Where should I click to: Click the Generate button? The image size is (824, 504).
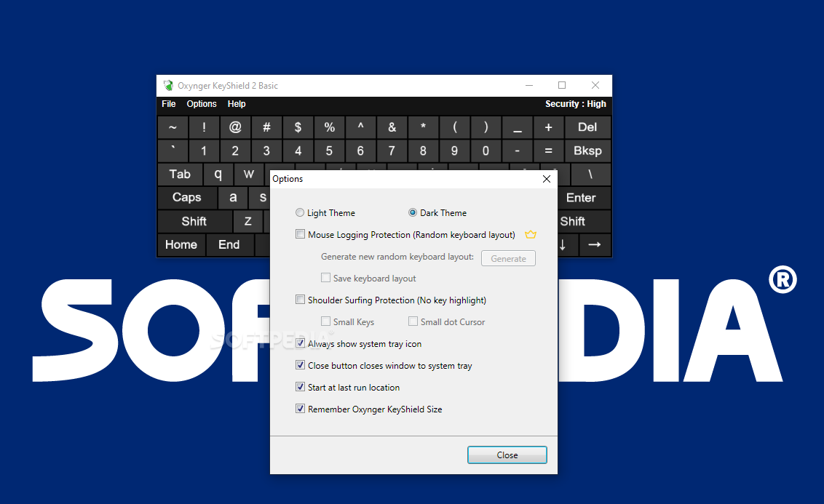pyautogui.click(x=508, y=258)
